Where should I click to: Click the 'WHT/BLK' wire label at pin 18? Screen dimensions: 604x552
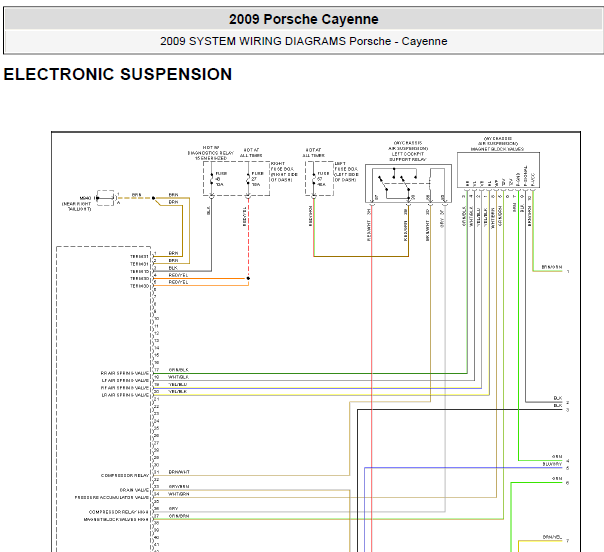click(x=178, y=377)
